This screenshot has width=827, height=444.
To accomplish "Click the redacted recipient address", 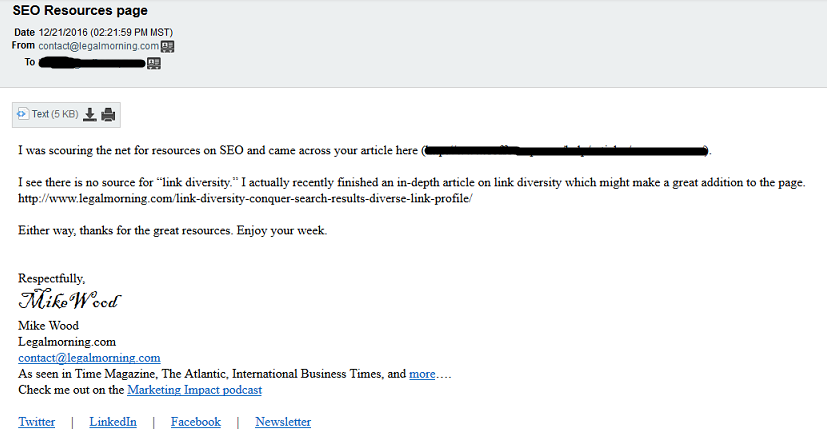I will coord(93,62).
